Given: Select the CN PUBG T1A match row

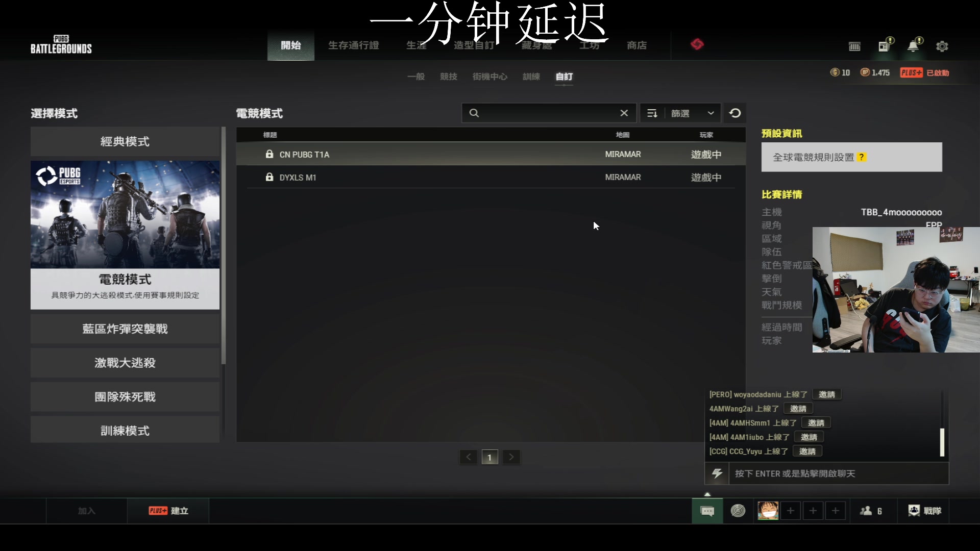Looking at the screenshot, I should click(491, 154).
